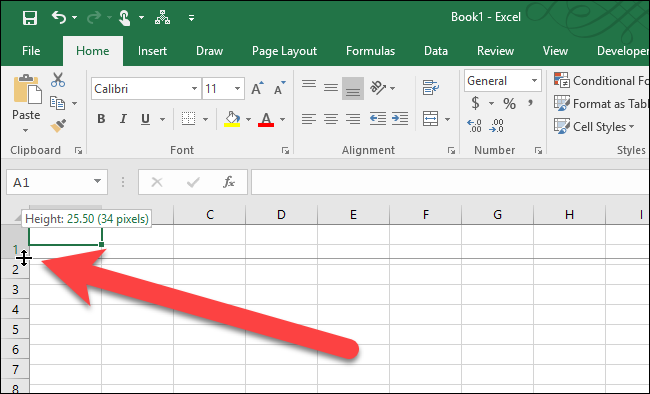
Task: Open the Calibri font name dropdown
Action: click(x=194, y=88)
